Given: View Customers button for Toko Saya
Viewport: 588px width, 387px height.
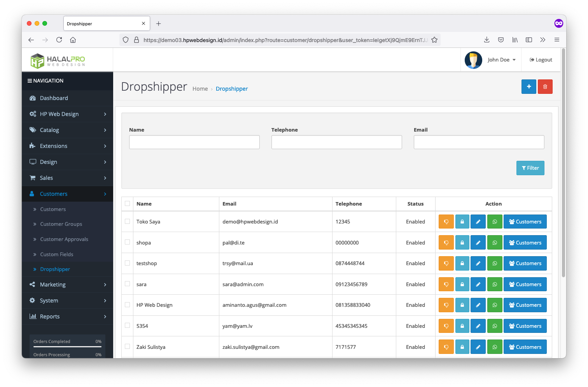Looking at the screenshot, I should [x=525, y=222].
